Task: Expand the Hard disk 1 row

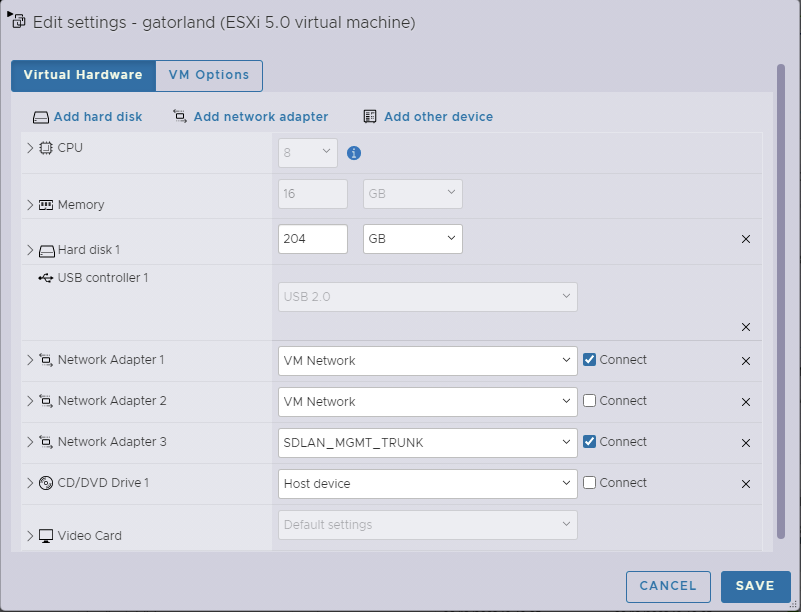Action: (x=30, y=250)
